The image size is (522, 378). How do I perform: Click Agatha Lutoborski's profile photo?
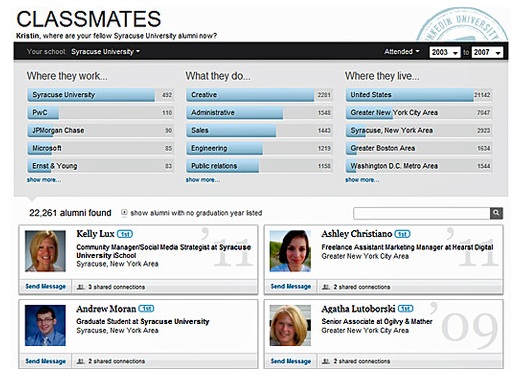[x=290, y=325]
